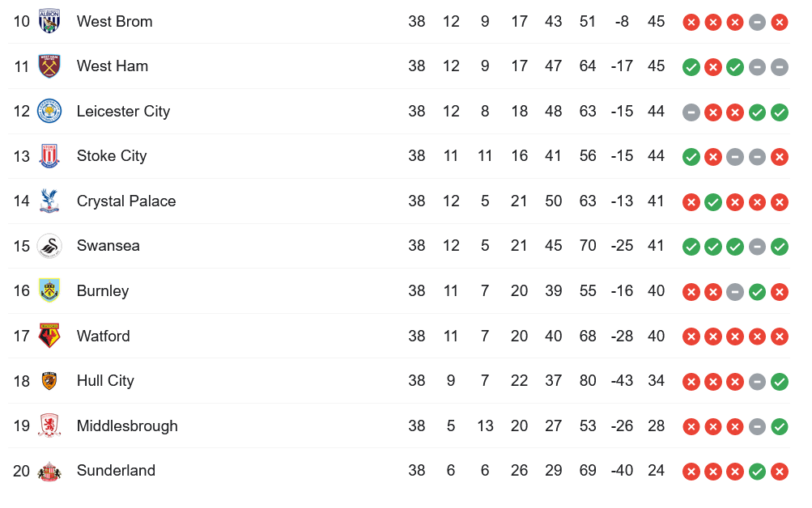Click the Crystal Palace eagle crest
The image size is (812, 508).
(49, 201)
